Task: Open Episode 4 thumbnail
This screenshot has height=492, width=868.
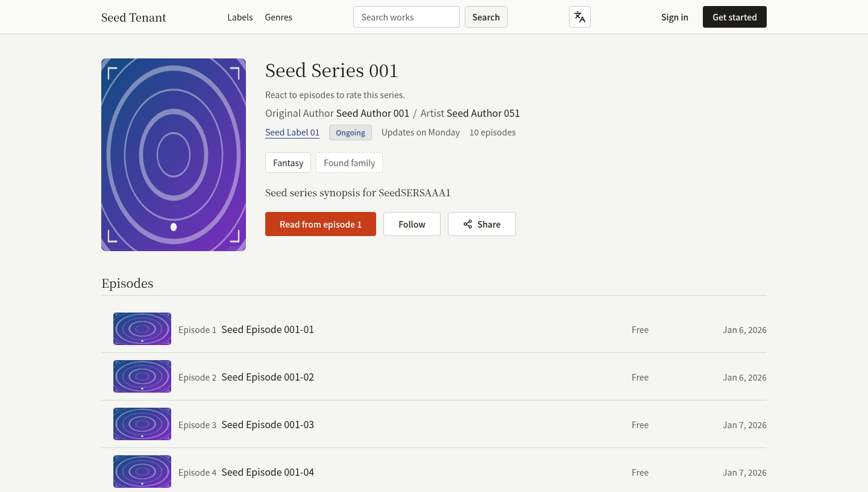Action: tap(142, 472)
